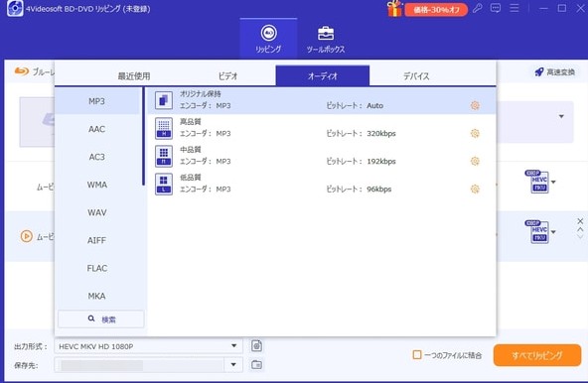Viewport: 588px width, 383px height.
Task: Switch to the 最近使用 tab
Action: click(134, 76)
